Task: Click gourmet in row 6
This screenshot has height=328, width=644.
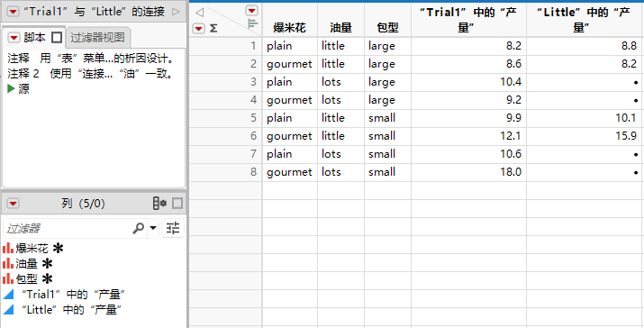Action: click(x=289, y=136)
